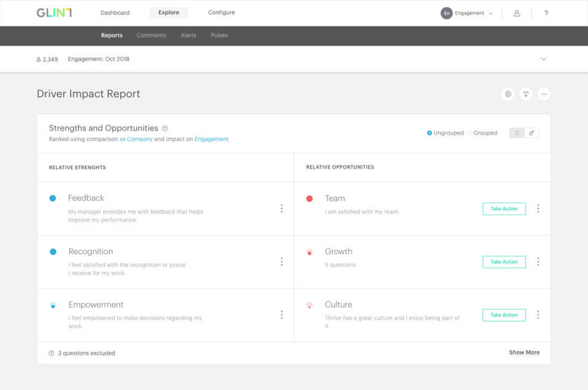Expand the survey filter bar chevron
This screenshot has height=390, width=588.
(x=543, y=59)
